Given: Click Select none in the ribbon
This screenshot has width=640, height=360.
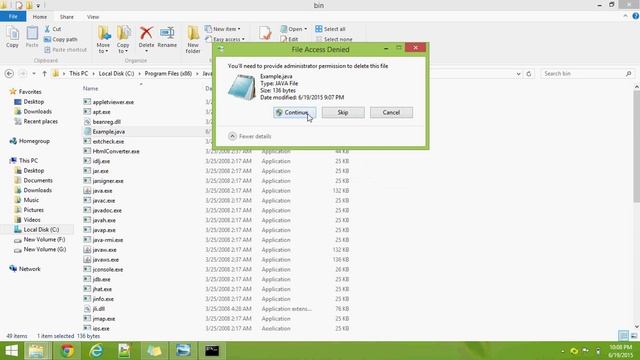Looking at the screenshot, I should [334, 39].
